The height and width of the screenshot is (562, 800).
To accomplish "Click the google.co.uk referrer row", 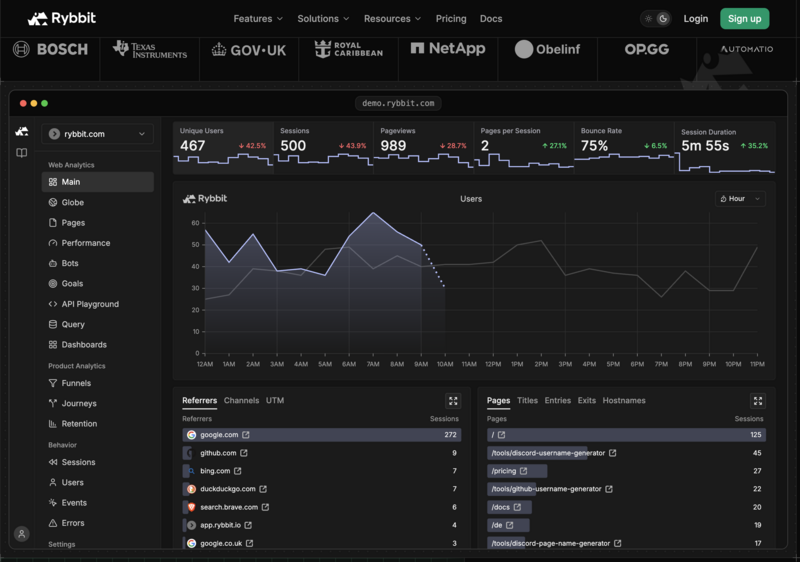I will coord(322,543).
